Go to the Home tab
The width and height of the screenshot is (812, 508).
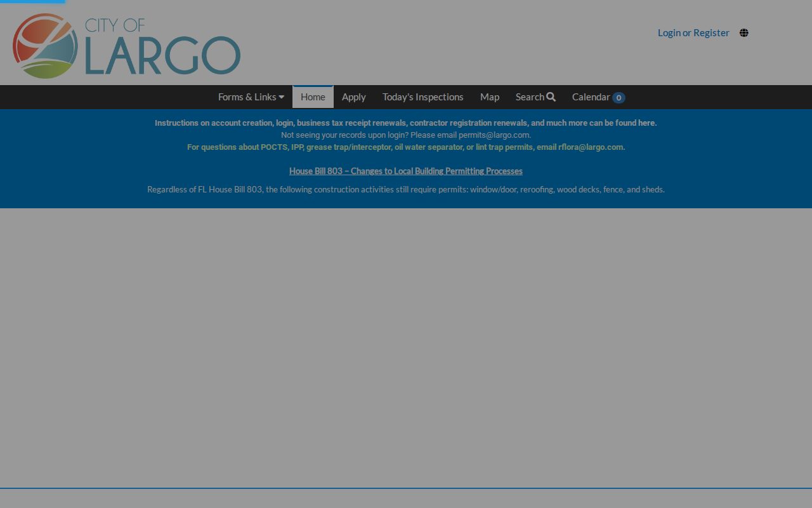point(313,97)
